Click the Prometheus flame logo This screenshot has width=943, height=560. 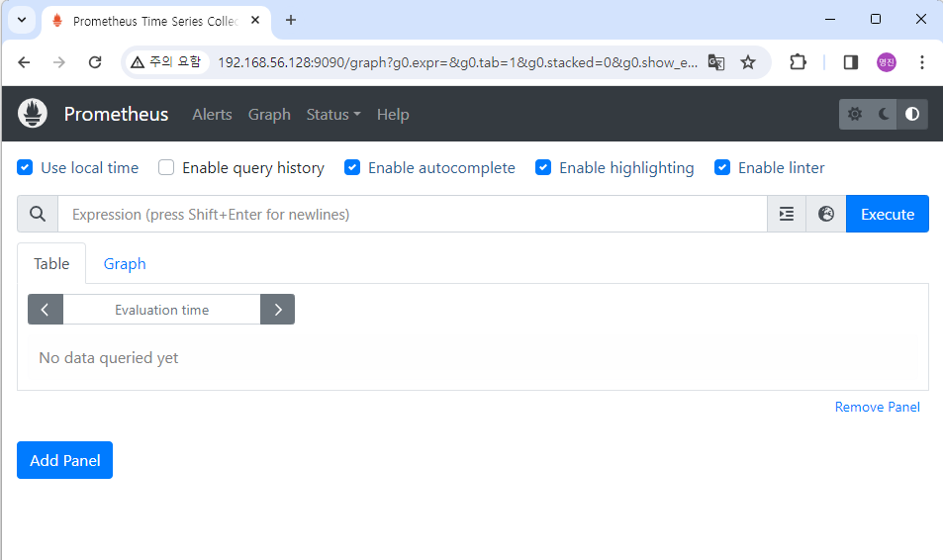(x=33, y=113)
